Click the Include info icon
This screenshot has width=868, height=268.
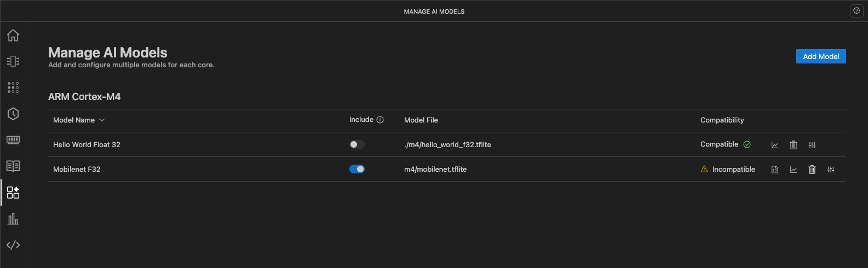coord(380,120)
